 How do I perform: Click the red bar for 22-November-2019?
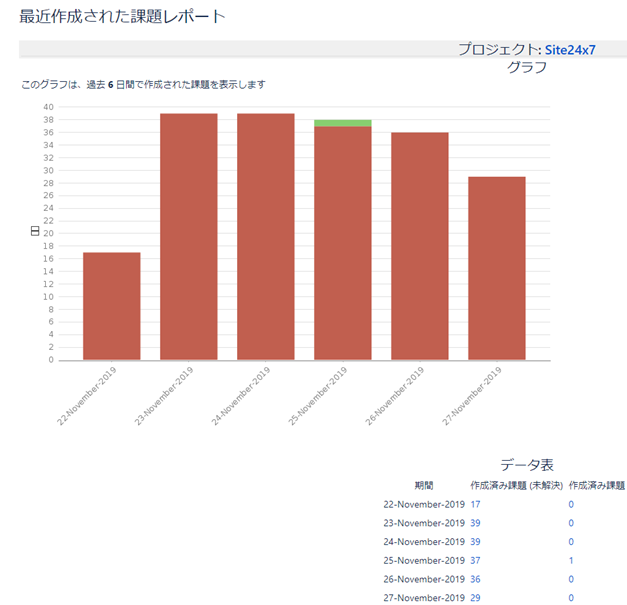(x=112, y=306)
